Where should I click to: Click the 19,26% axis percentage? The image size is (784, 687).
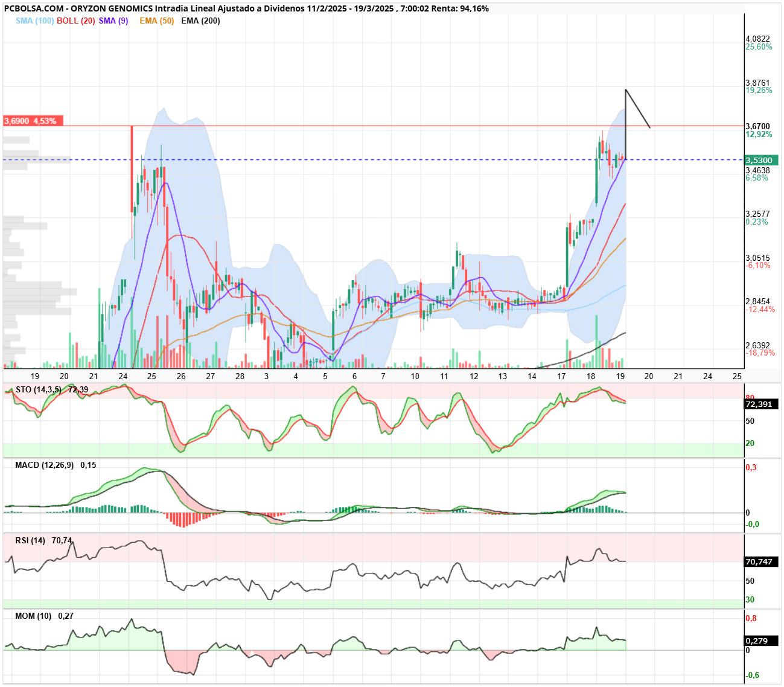759,90
